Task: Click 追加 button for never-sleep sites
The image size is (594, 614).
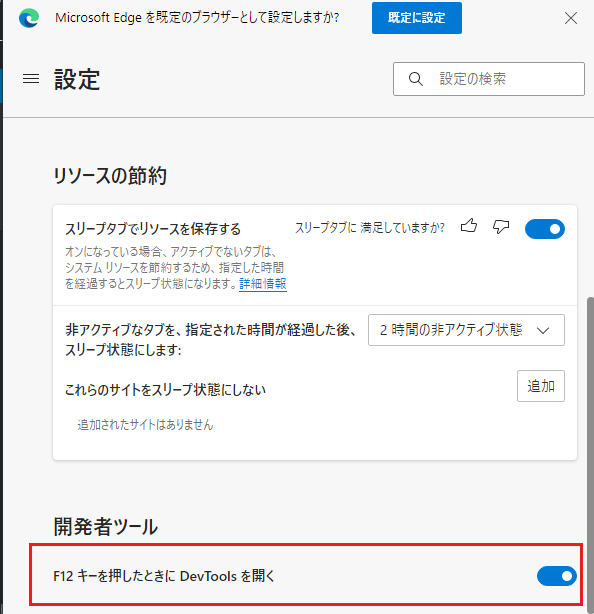Action: click(x=540, y=386)
